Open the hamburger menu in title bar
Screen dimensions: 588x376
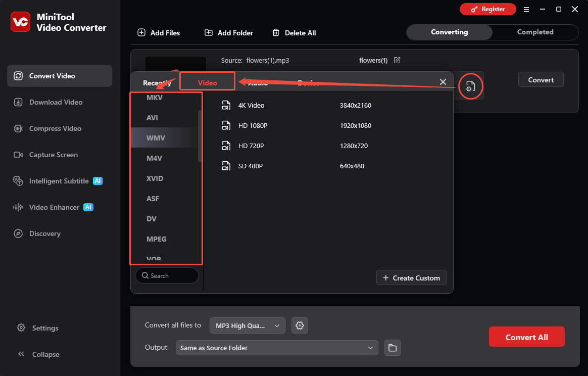point(526,10)
